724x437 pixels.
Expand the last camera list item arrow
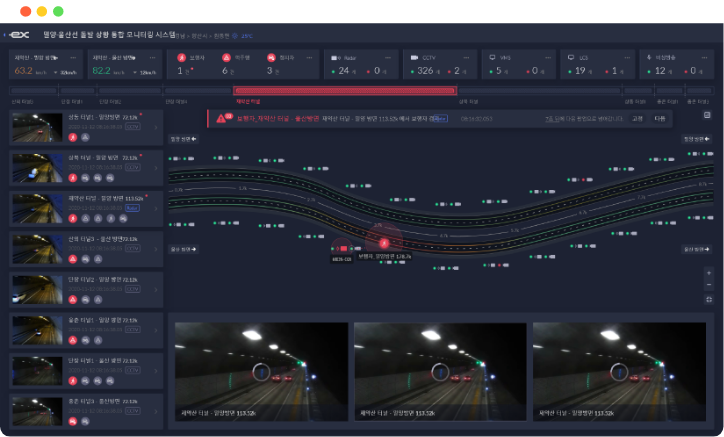tap(156, 410)
